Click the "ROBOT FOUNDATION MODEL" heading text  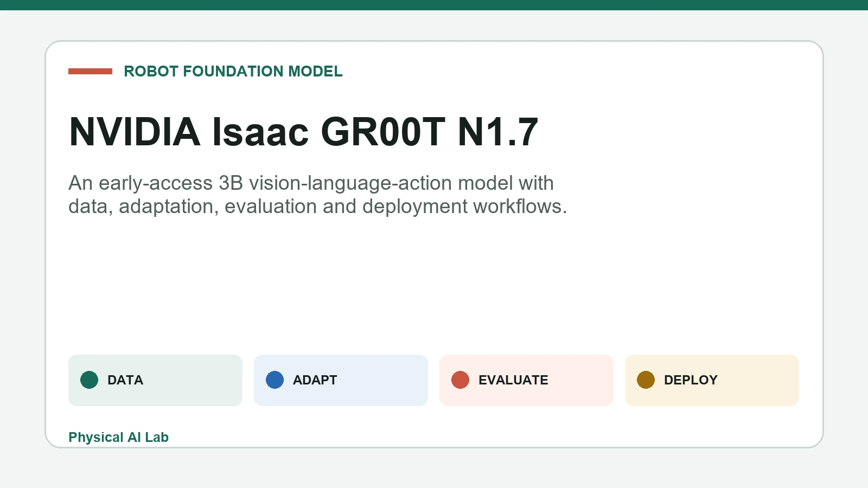coord(233,71)
